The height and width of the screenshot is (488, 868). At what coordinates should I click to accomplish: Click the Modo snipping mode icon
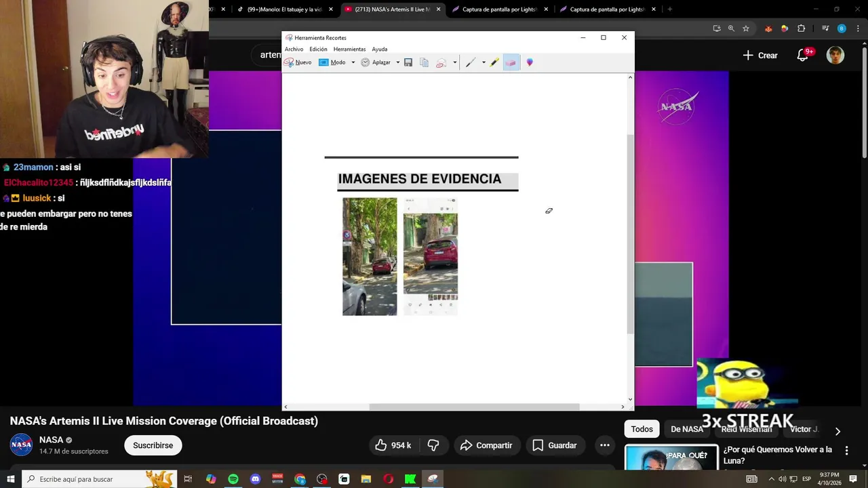coord(323,62)
